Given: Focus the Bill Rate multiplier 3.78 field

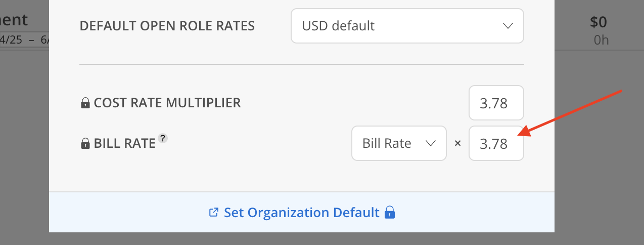Looking at the screenshot, I should click(x=496, y=143).
